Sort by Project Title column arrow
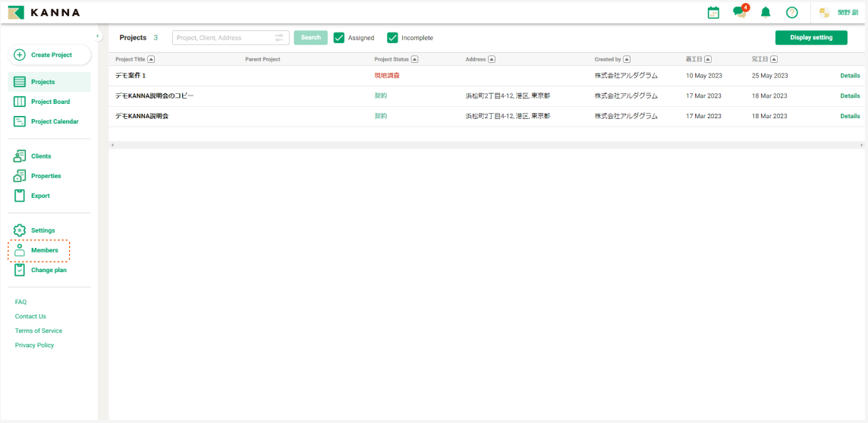 tap(151, 59)
